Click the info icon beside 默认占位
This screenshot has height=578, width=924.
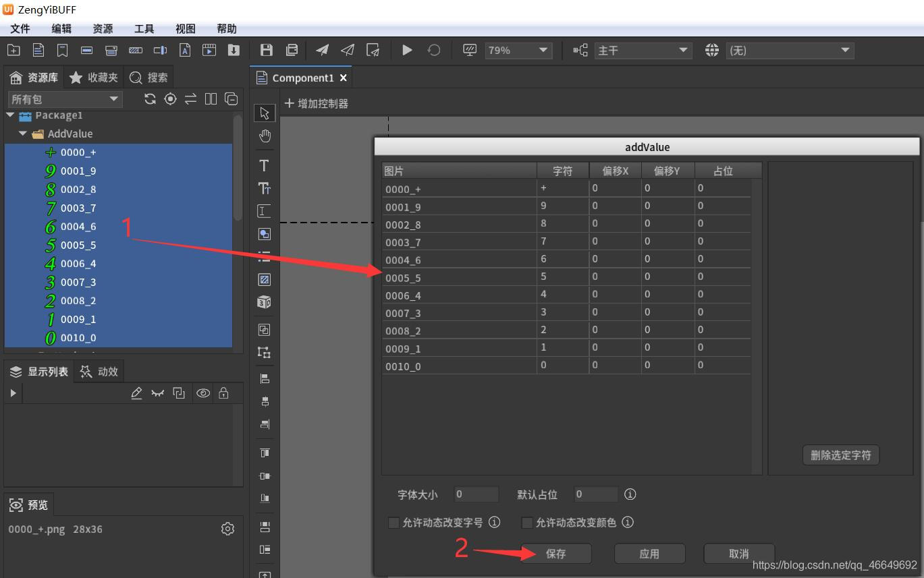coord(630,494)
